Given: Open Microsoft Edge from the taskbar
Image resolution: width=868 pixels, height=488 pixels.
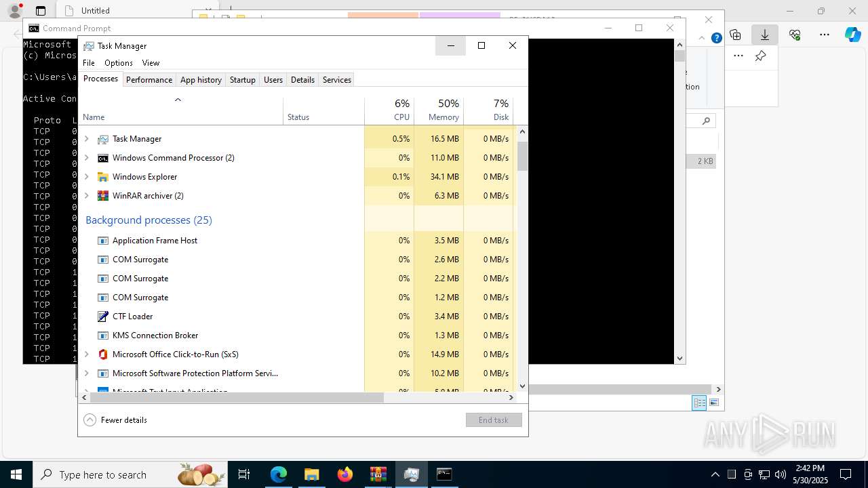Looking at the screenshot, I should (x=279, y=474).
